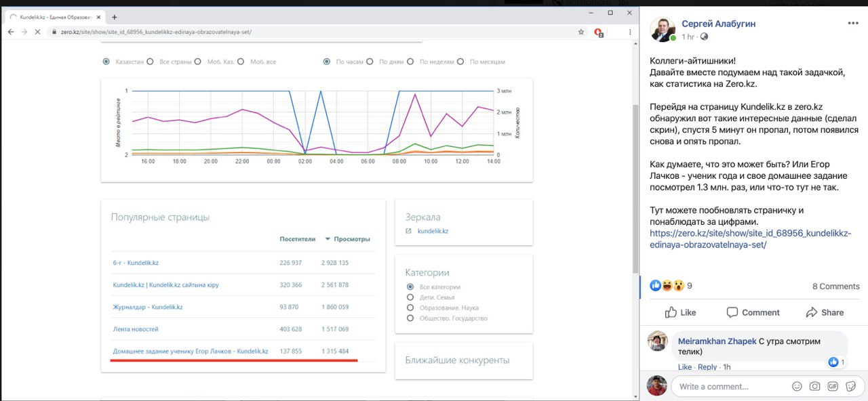
Task: Select Все категории category radio
Action: [410, 287]
